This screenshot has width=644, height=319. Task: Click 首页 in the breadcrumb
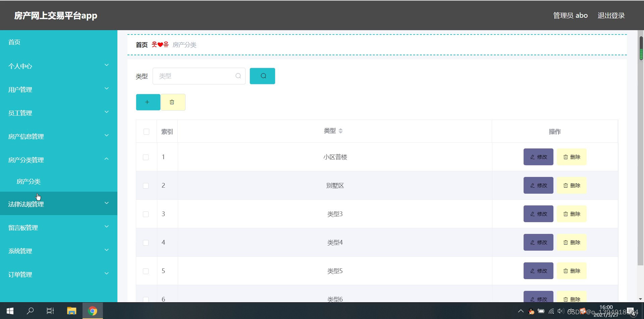[142, 45]
